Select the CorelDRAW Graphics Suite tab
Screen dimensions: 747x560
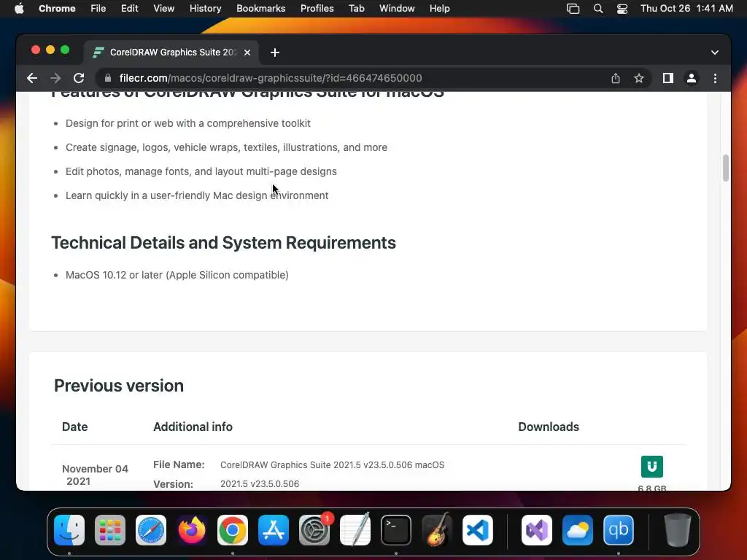(171, 52)
